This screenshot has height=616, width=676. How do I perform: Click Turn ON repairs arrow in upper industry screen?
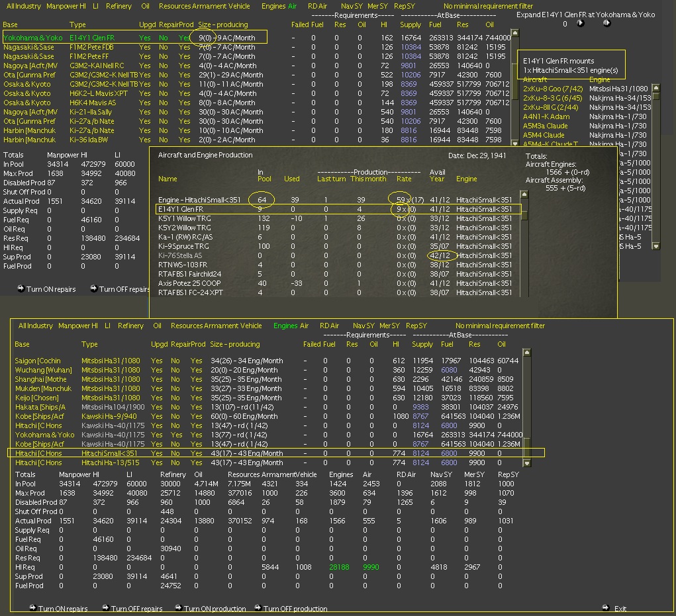point(21,288)
